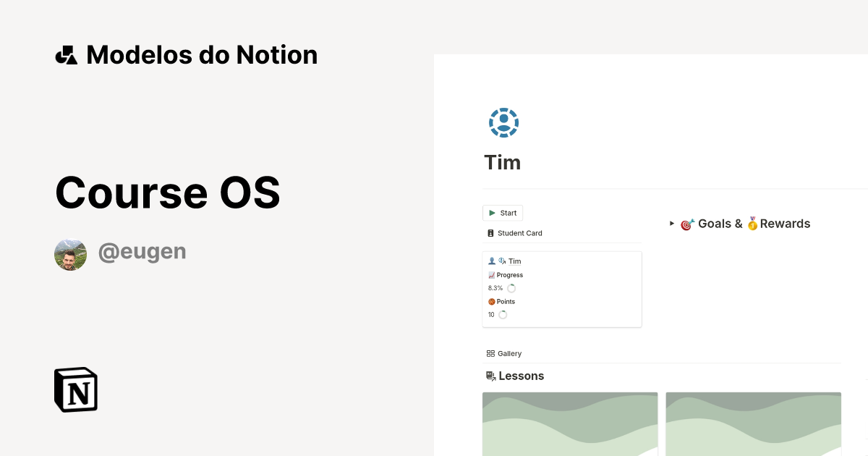Switch to the Gallery view tab

509,353
